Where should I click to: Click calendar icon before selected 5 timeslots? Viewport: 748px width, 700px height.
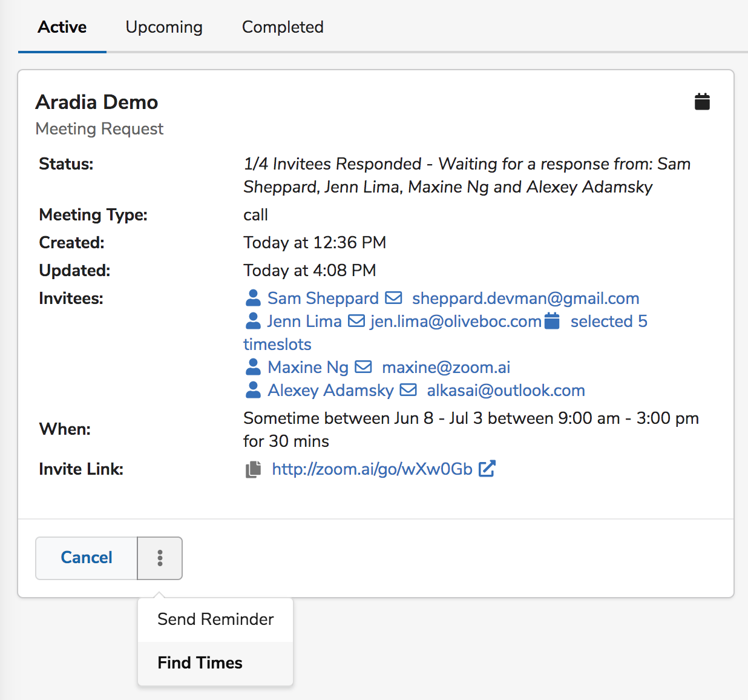pos(552,321)
